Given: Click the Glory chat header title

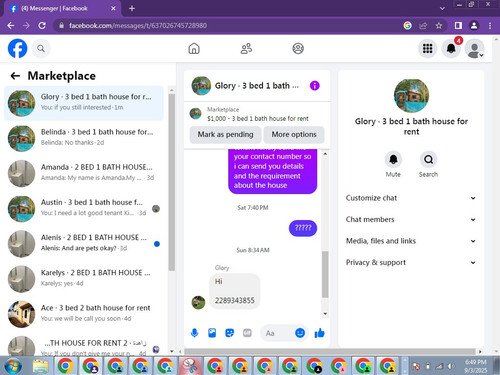Looking at the screenshot, I should [257, 86].
